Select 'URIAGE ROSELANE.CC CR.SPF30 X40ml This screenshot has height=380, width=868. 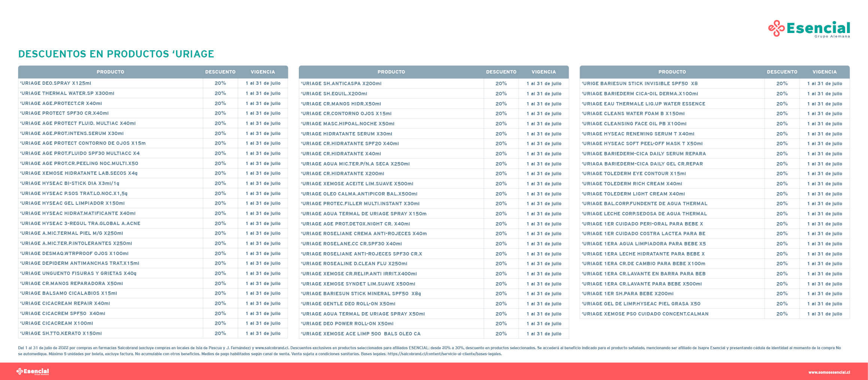click(x=434, y=244)
